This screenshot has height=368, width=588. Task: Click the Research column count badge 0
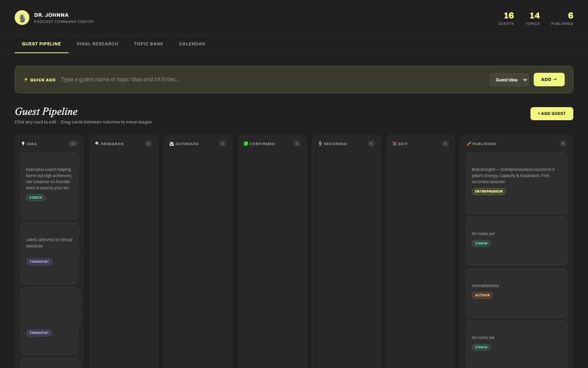click(x=148, y=144)
